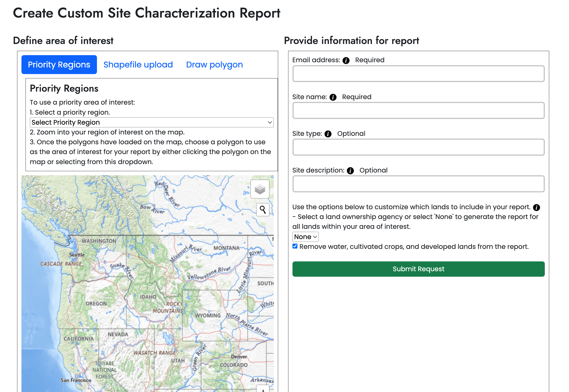Switch to the Shapefile upload tab
The image size is (569, 392).
138,64
